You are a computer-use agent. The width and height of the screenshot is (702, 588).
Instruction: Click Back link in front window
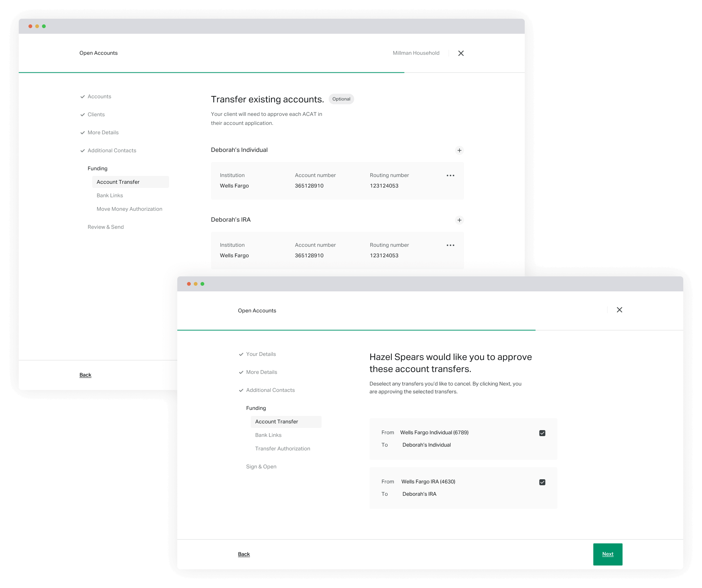point(244,554)
